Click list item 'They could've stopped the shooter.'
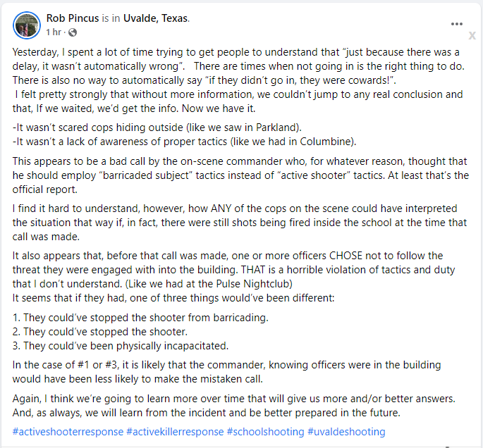 100,332
